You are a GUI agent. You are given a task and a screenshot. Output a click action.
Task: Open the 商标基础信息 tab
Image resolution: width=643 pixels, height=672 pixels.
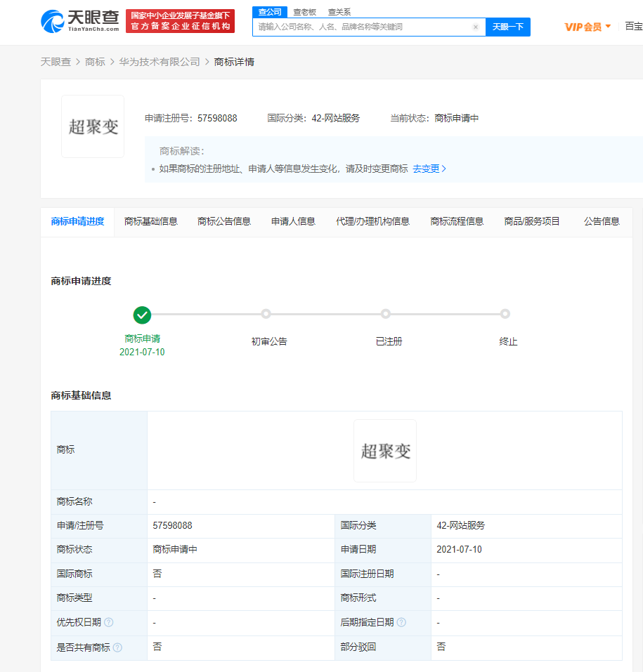coord(150,220)
